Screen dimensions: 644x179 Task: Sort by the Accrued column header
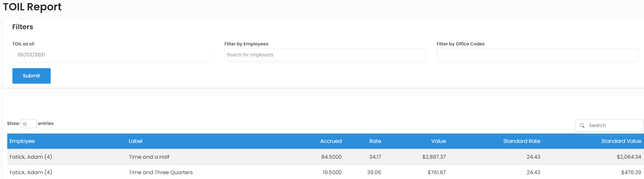pyautogui.click(x=331, y=141)
